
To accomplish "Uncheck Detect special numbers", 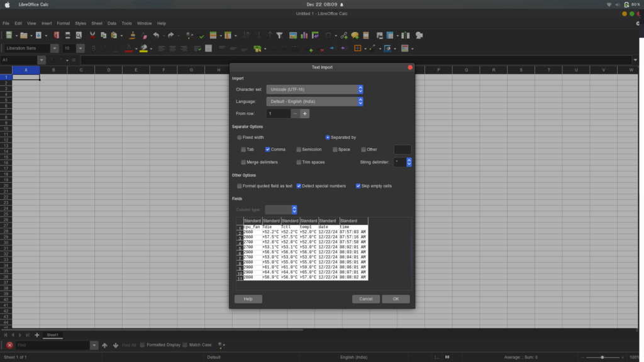I will 299,186.
